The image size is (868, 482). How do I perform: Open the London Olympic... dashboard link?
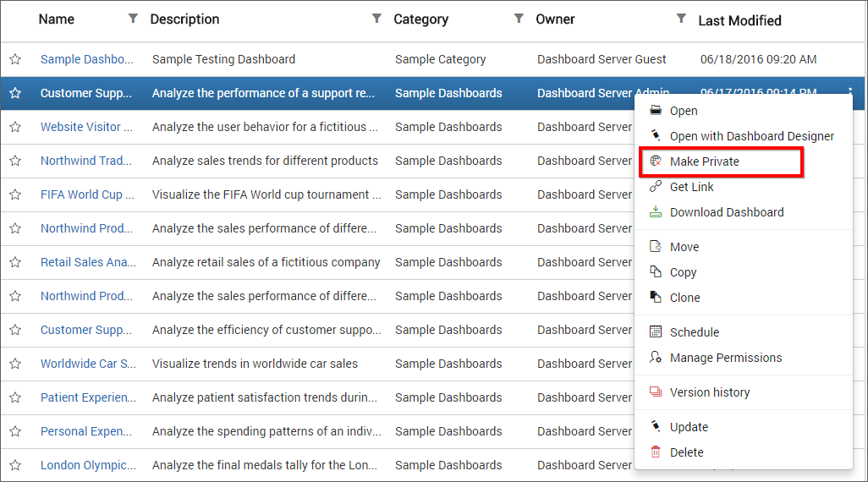click(x=88, y=465)
